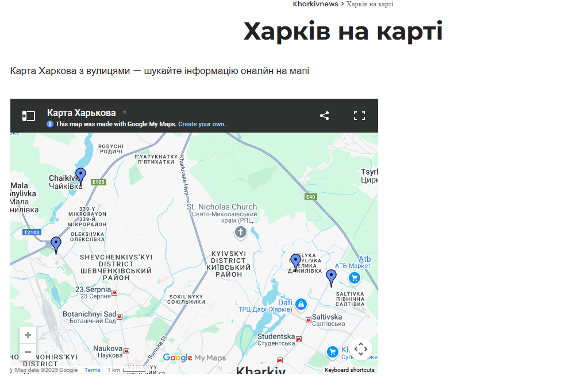Click the Botanichnyi Sad metro icon
This screenshot has width=566, height=392.
(120, 317)
